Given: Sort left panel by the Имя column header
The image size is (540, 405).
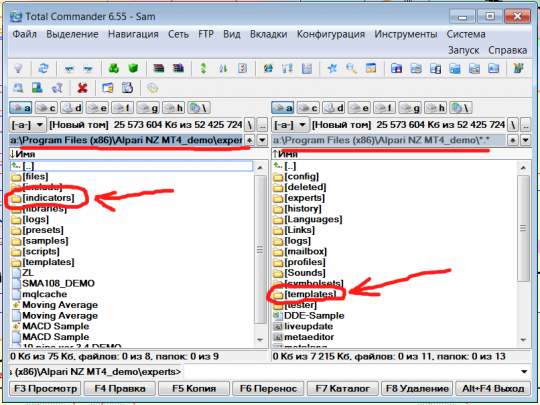Looking at the screenshot, I should click(x=138, y=154).
